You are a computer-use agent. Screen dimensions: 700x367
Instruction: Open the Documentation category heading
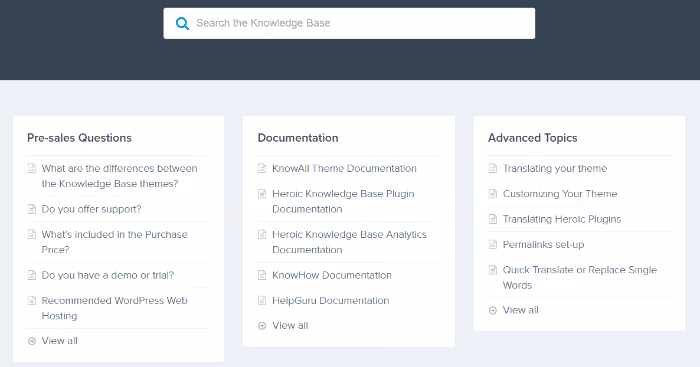(298, 138)
